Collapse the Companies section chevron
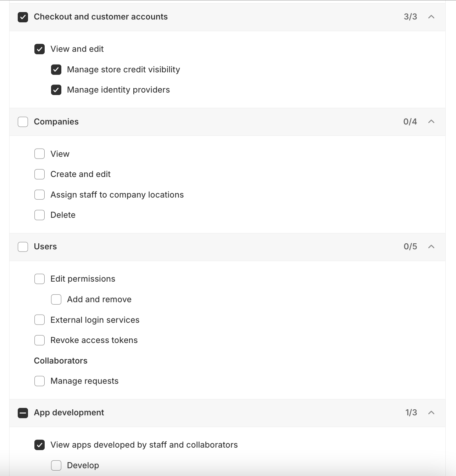This screenshot has width=456, height=476. [431, 122]
